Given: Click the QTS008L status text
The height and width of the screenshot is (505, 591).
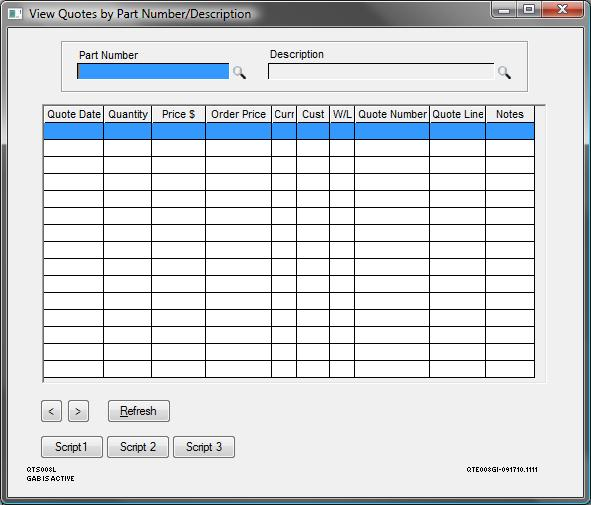Looking at the screenshot, I should 41,470.
